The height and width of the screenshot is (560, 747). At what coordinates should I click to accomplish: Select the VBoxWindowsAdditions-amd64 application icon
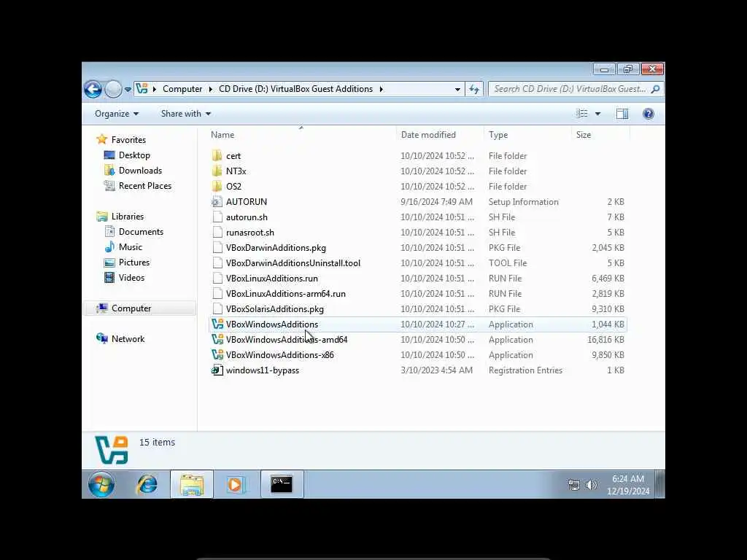pyautogui.click(x=217, y=340)
